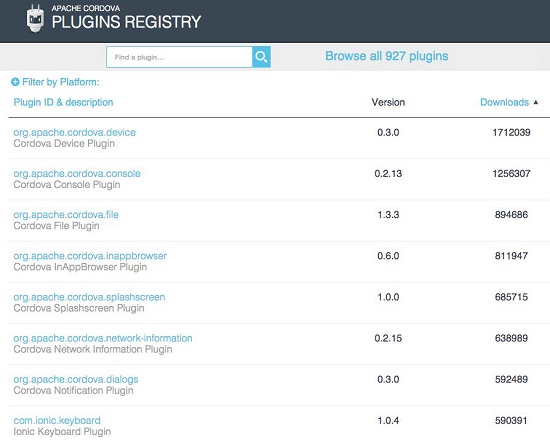Select Ionic Keyboard Plugin description
This screenshot has height=446, width=550.
tap(62, 432)
